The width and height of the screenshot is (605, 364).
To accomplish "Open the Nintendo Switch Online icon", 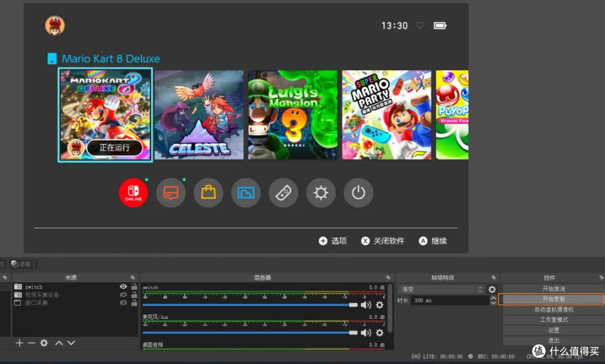I will (x=133, y=193).
